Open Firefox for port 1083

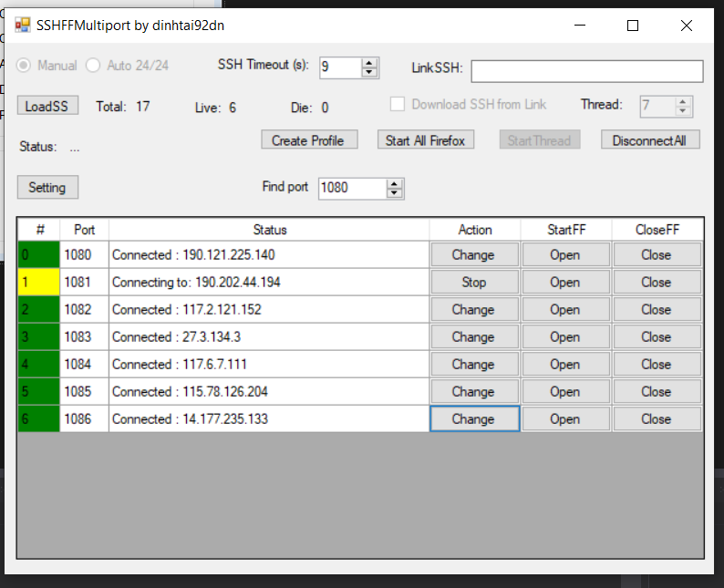[564, 337]
